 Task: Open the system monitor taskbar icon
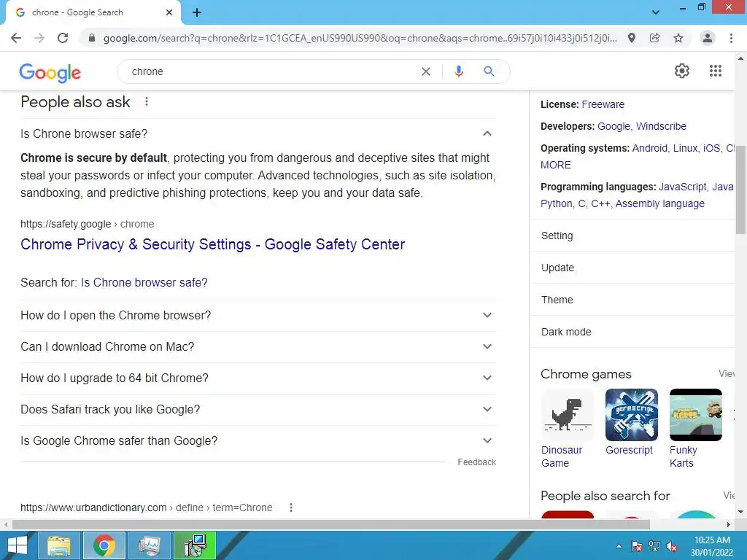coord(150,545)
